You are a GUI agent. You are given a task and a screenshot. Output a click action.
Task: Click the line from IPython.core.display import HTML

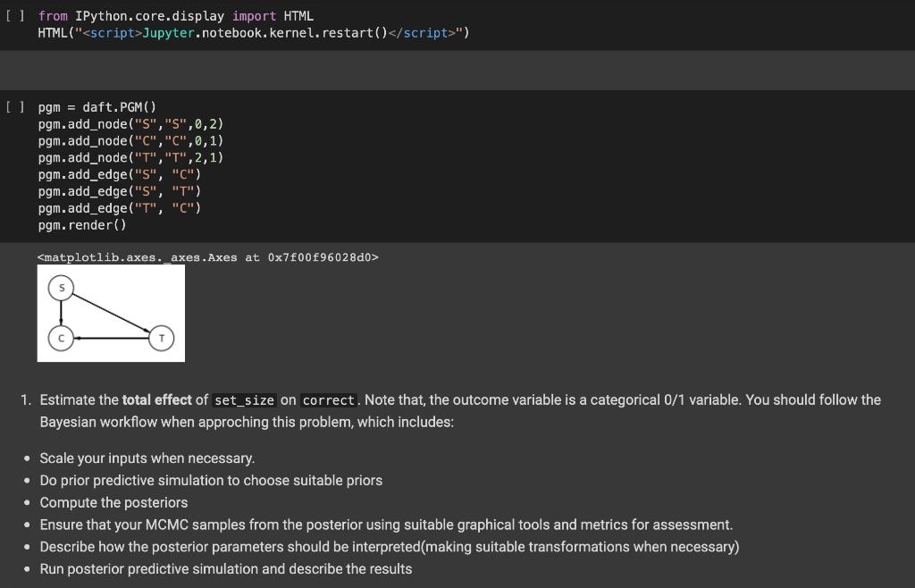coord(175,15)
